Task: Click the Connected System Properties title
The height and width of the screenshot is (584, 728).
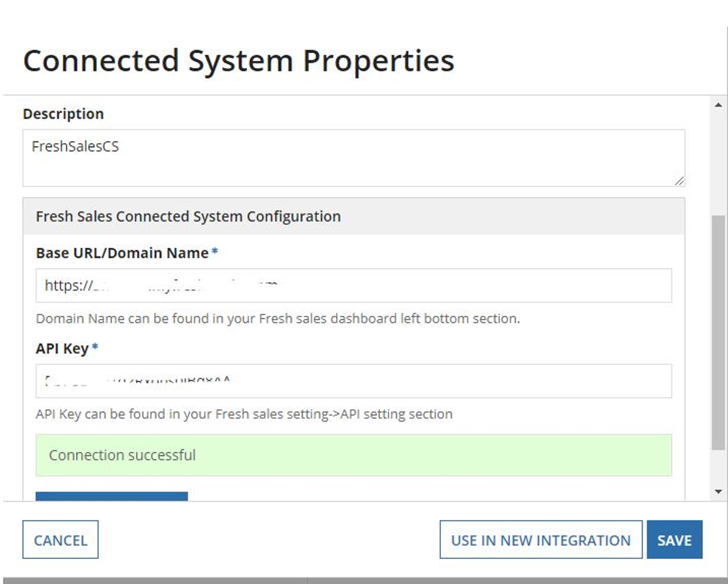Action: 239,61
